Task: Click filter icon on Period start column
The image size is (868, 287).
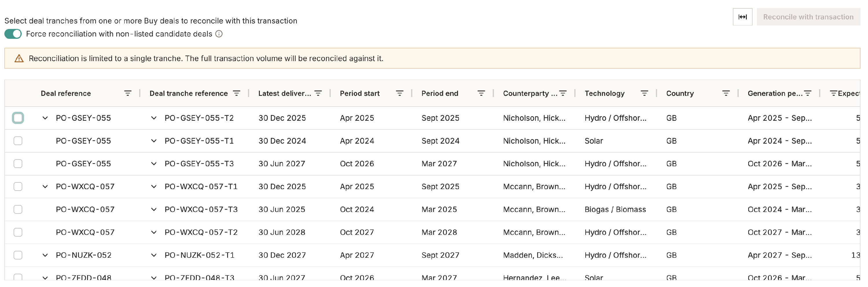Action: pyautogui.click(x=399, y=94)
